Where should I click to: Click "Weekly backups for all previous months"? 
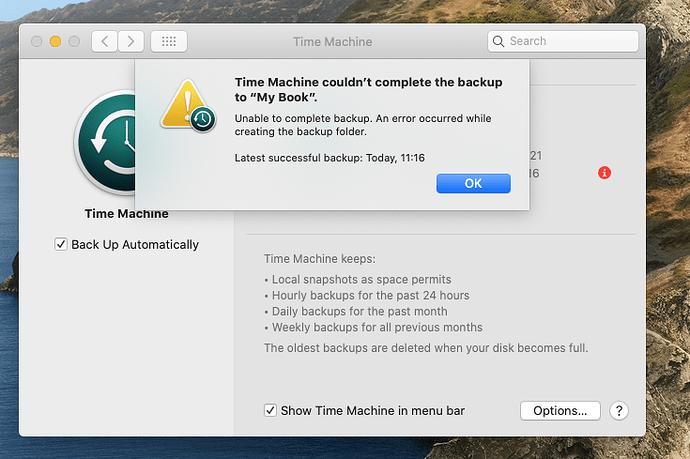377,327
